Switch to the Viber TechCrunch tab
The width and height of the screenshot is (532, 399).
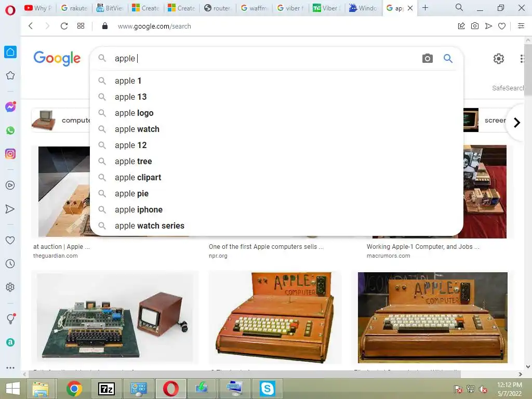tap(326, 8)
